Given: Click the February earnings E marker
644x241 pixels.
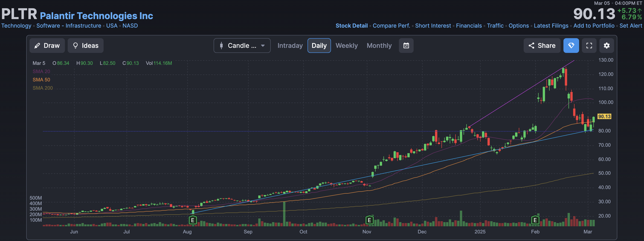Looking at the screenshot, I should [535, 220].
